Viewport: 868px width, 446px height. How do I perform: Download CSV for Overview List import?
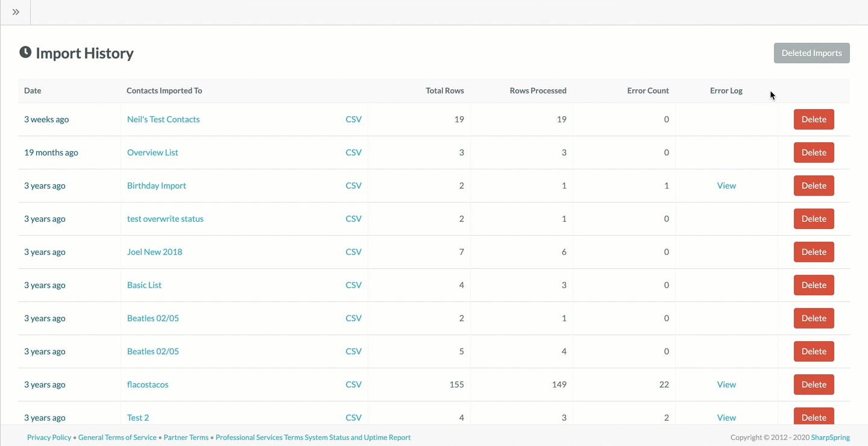[x=353, y=152]
